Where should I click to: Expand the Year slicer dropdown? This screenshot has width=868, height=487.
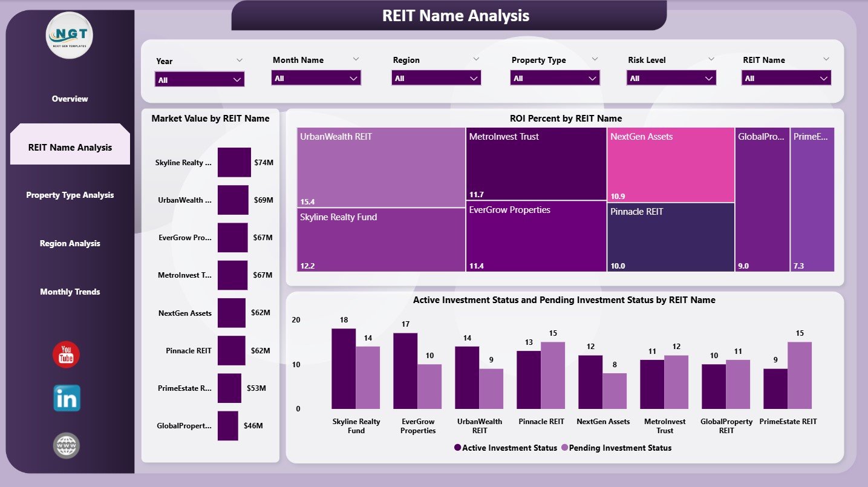pyautogui.click(x=199, y=78)
